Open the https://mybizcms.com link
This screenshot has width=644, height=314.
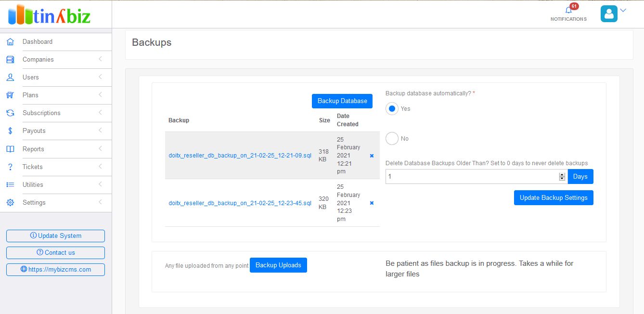coord(55,270)
